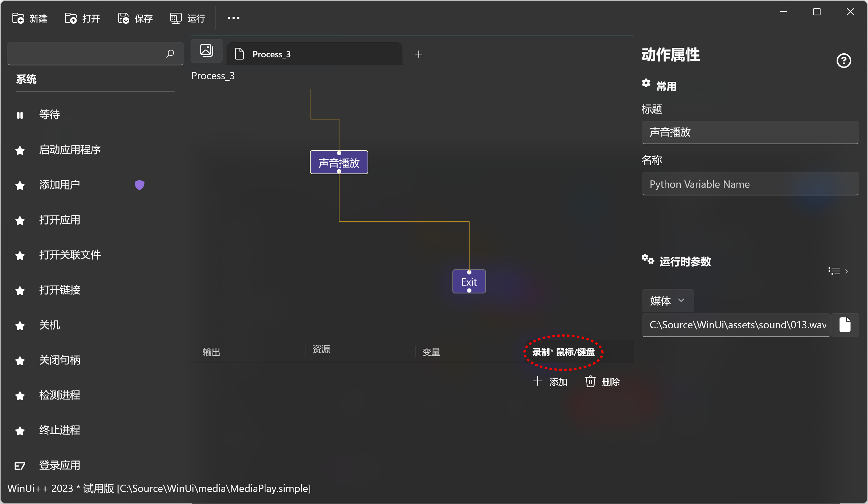Click the Save toolbar icon
Screen dimensions: 868x504
point(123,18)
